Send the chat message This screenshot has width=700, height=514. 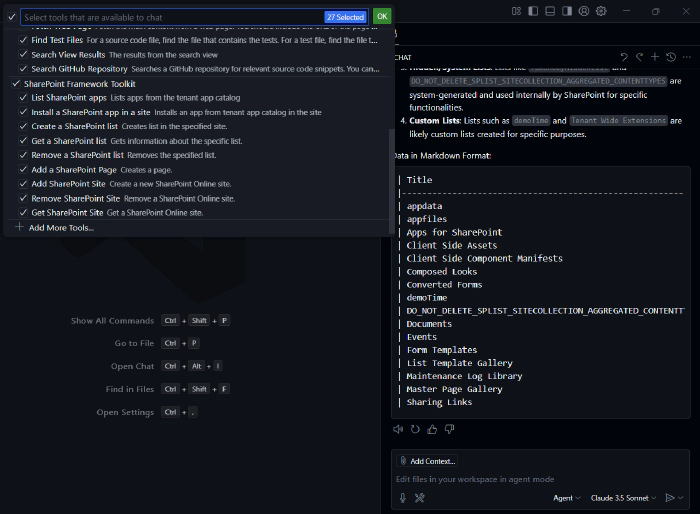pos(669,497)
